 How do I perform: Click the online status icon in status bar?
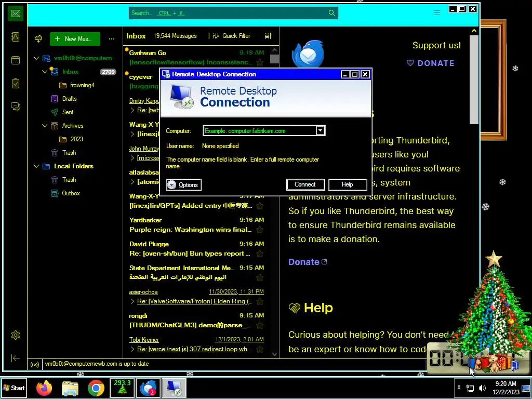point(35,365)
